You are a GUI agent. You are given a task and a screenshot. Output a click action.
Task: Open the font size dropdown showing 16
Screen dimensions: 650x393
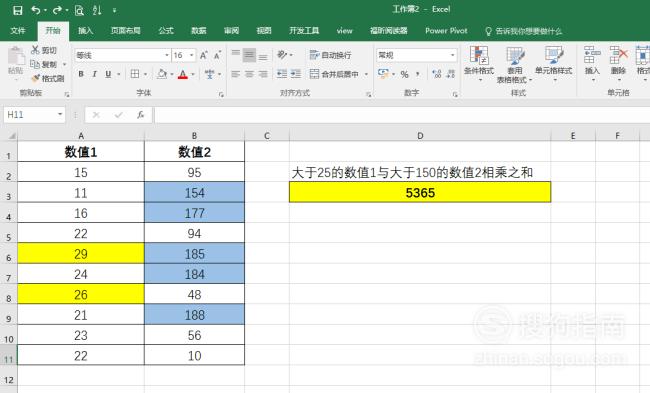(x=192, y=55)
